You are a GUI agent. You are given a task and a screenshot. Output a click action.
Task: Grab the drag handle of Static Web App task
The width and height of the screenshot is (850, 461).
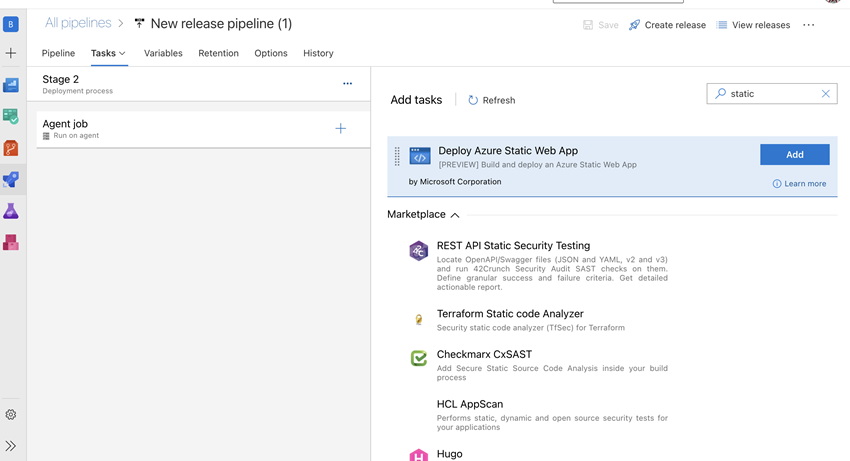(x=397, y=156)
